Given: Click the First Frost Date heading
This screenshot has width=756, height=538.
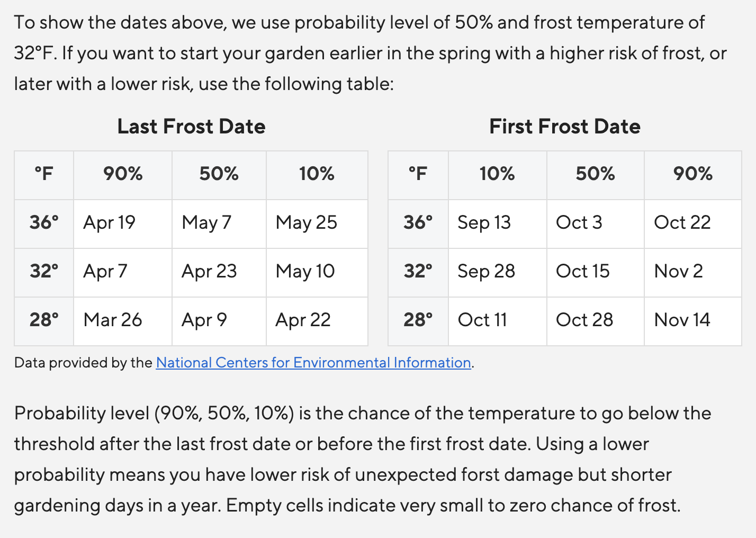Looking at the screenshot, I should pos(565,127).
